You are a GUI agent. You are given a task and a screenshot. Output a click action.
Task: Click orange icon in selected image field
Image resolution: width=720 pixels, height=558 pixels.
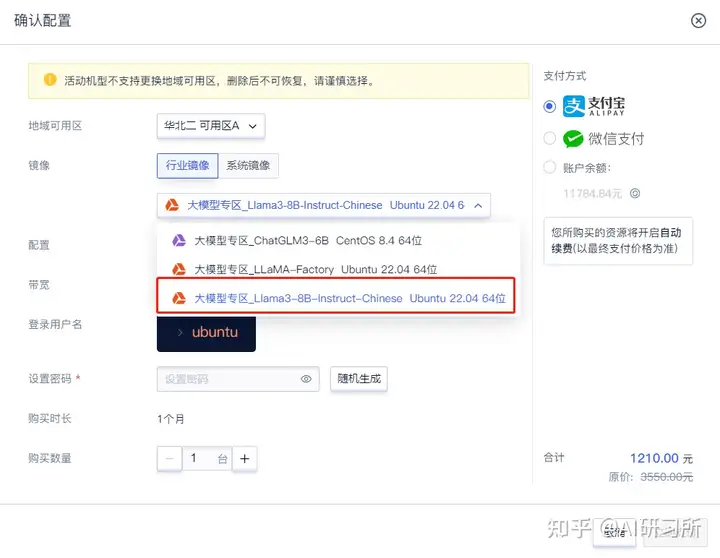(172, 205)
